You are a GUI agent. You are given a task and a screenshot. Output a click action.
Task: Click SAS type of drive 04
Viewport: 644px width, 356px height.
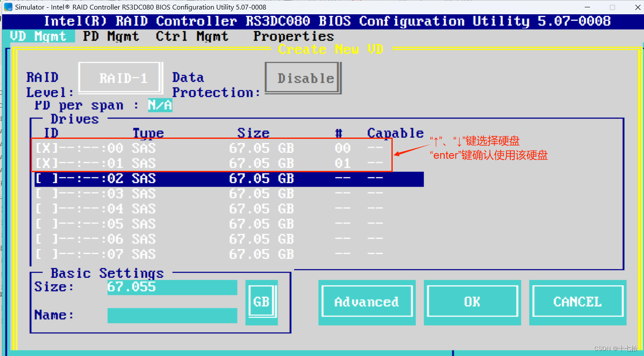(144, 209)
